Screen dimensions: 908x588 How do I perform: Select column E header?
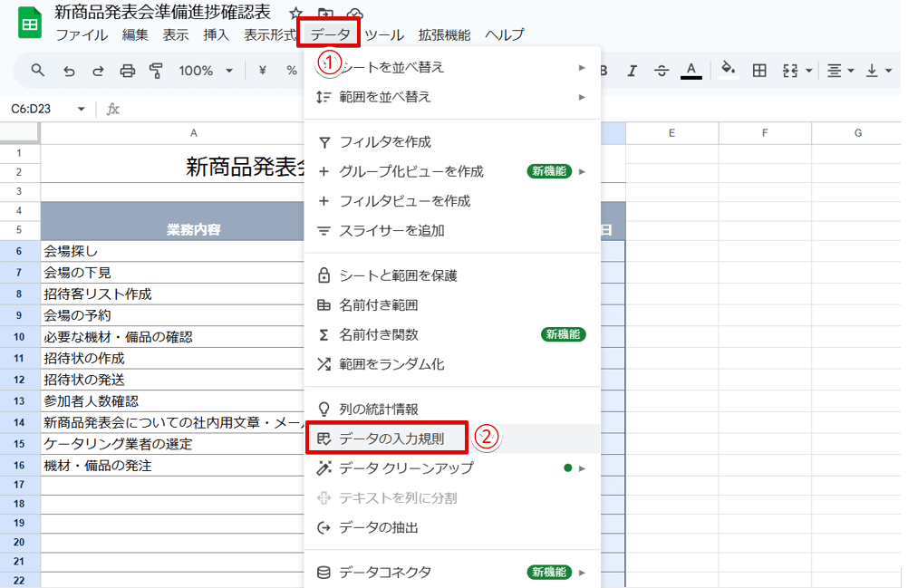point(671,133)
